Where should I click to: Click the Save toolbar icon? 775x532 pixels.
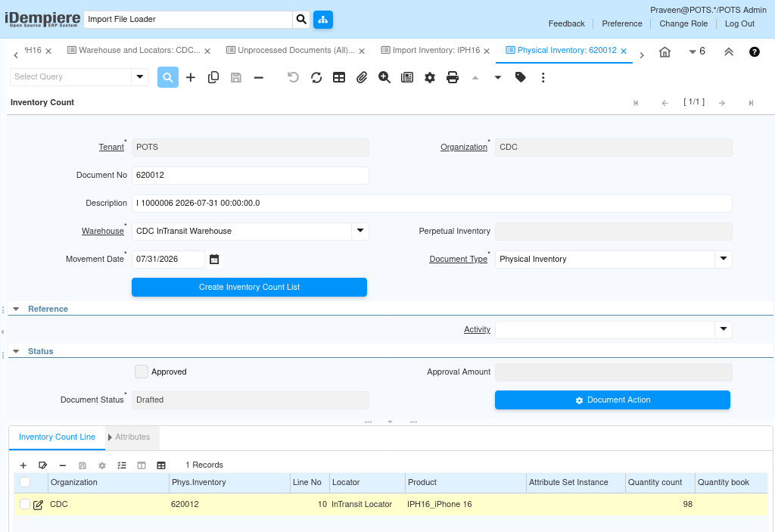(236, 78)
